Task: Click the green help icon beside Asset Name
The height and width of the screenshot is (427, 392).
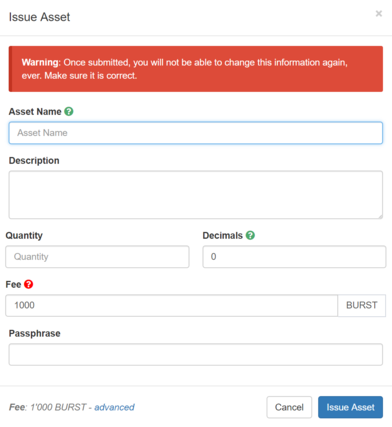Action: [x=69, y=111]
